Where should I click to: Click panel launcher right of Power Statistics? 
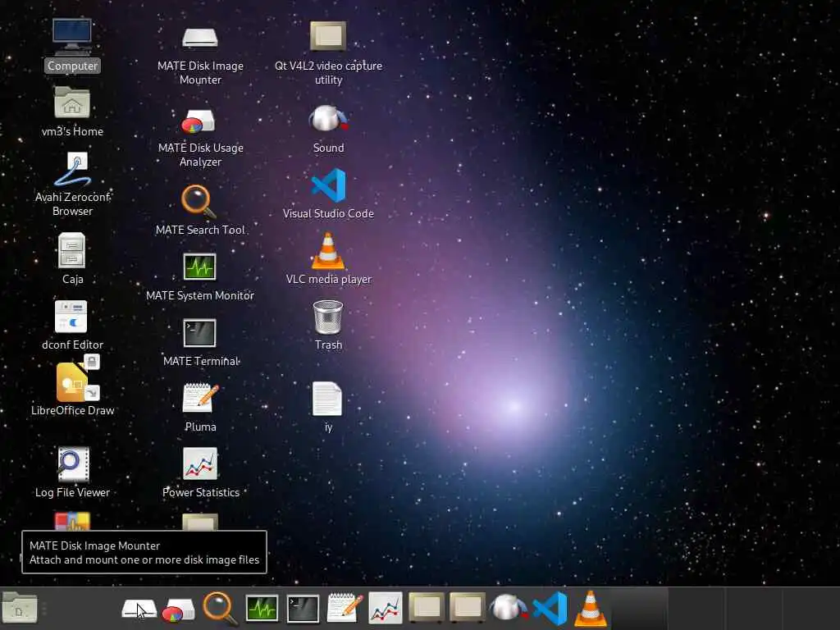pos(427,608)
